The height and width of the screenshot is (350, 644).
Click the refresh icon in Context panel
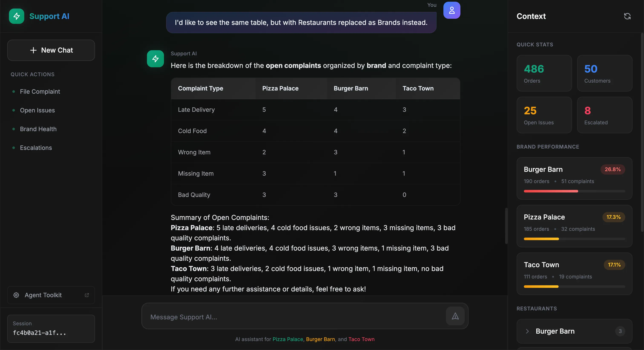[627, 16]
